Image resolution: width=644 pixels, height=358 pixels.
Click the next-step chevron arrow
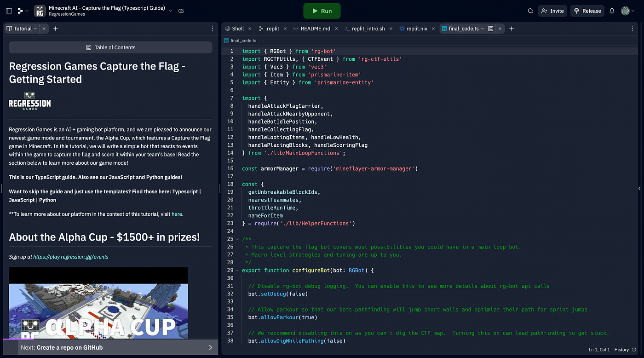pos(211,347)
